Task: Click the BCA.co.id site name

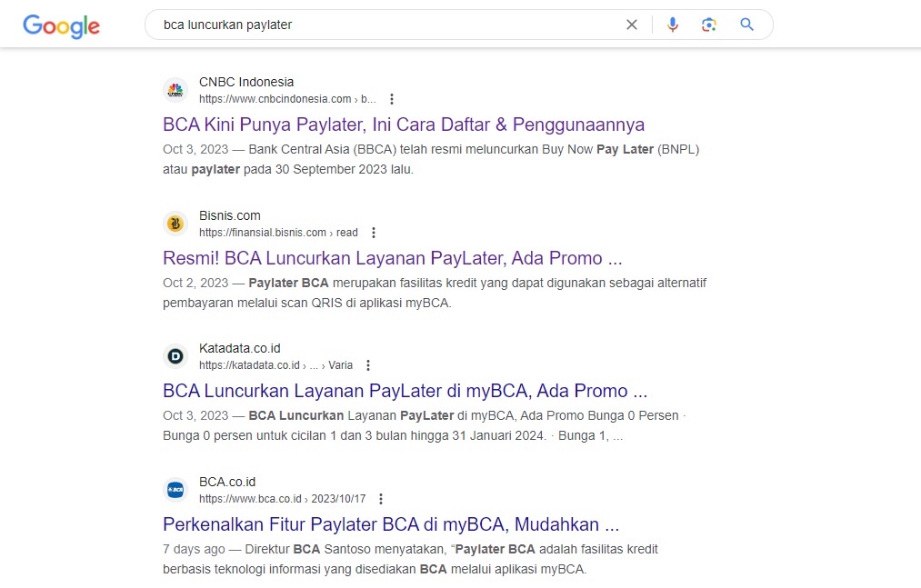Action: [x=227, y=482]
